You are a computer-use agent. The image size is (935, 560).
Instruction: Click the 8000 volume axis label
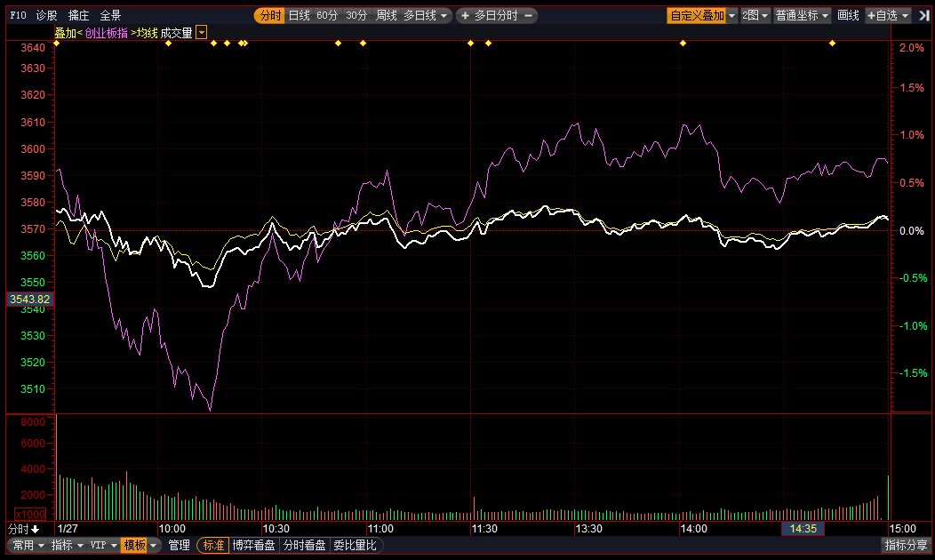point(33,422)
